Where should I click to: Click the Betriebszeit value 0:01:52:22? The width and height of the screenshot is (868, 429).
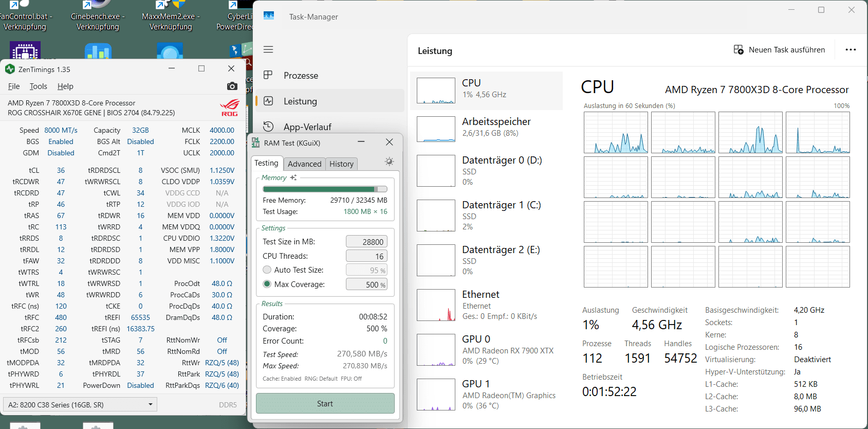610,392
